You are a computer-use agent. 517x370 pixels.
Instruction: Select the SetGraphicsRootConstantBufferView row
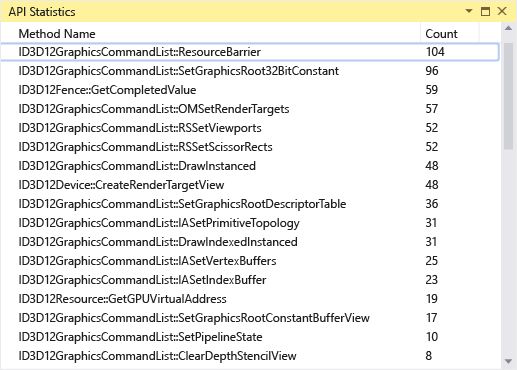tap(250, 318)
